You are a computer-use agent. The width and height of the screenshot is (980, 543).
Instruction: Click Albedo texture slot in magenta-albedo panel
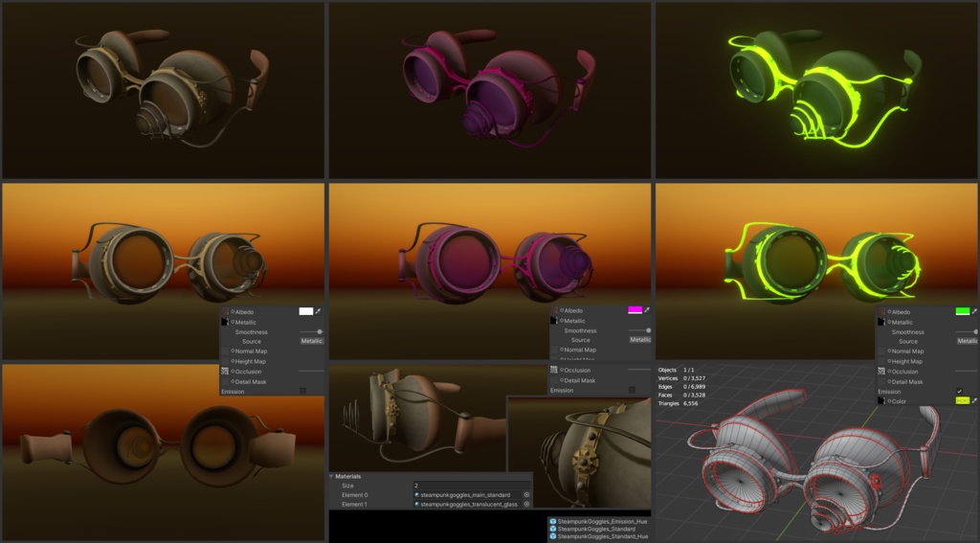click(554, 310)
